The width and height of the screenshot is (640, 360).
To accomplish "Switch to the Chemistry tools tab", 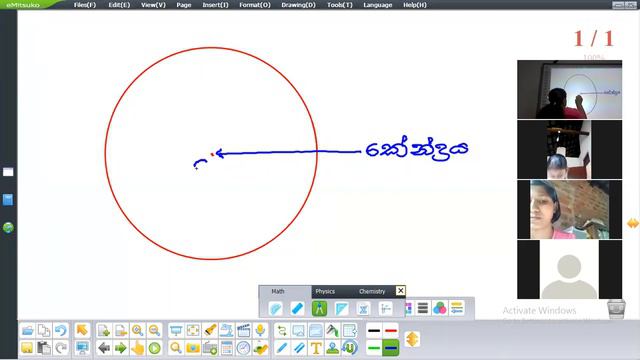I will 372,291.
